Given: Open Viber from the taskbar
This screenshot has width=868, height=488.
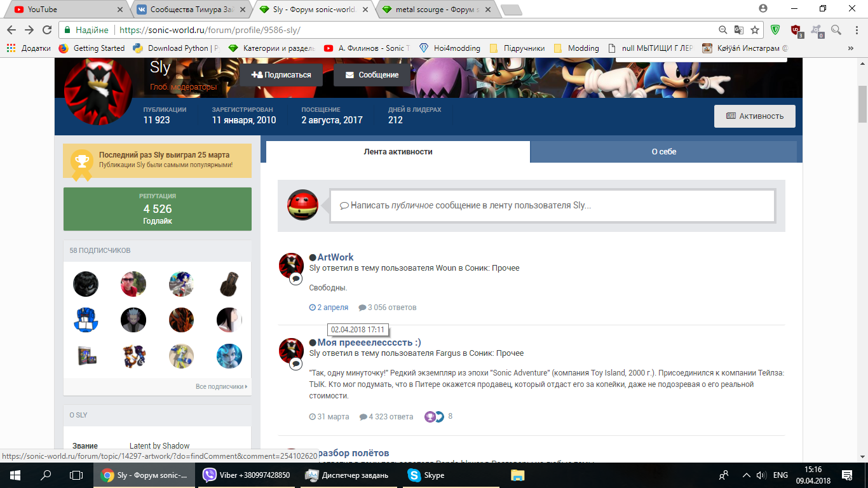Looking at the screenshot, I should (x=247, y=475).
